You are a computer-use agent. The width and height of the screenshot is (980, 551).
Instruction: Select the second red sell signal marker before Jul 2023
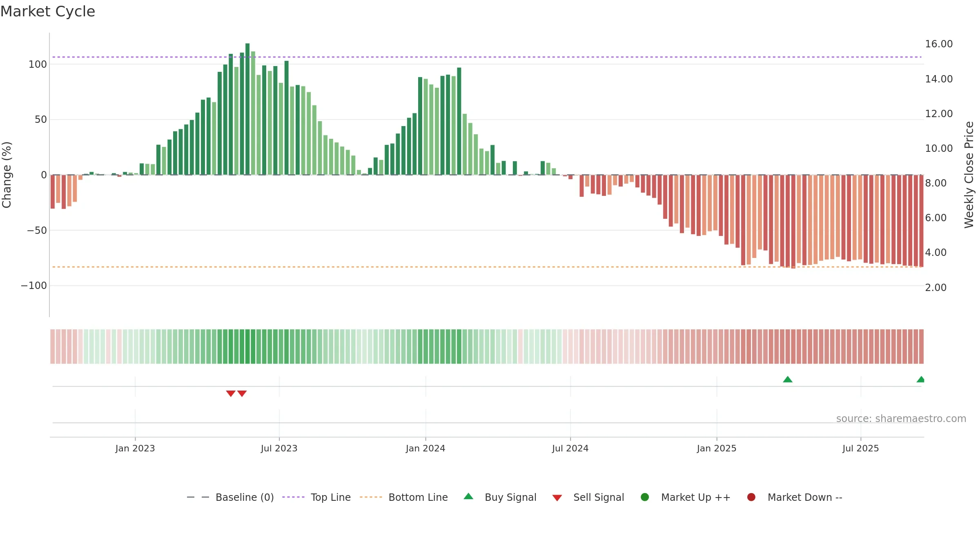click(x=242, y=393)
